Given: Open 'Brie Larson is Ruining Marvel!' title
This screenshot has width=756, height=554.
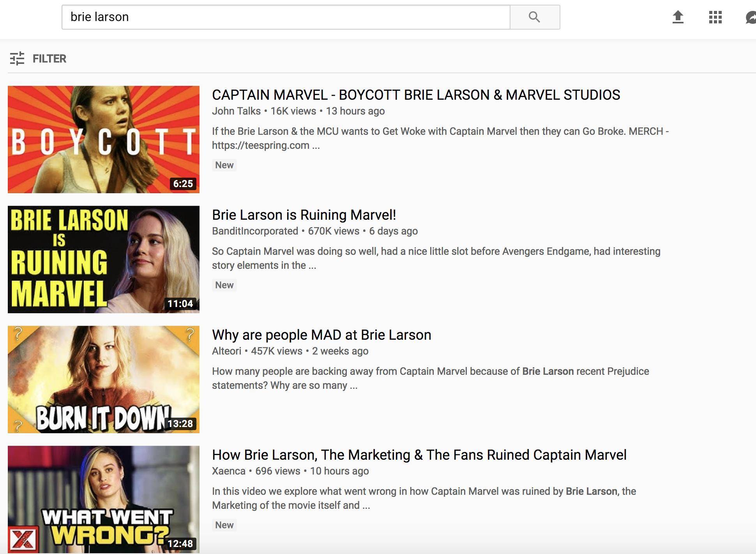Looking at the screenshot, I should pos(304,215).
